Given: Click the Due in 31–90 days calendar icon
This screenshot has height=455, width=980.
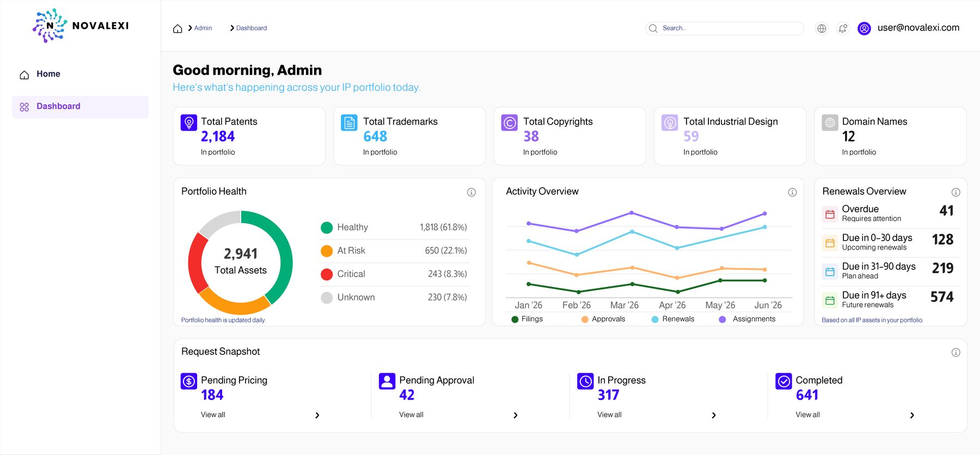Looking at the screenshot, I should [830, 272].
